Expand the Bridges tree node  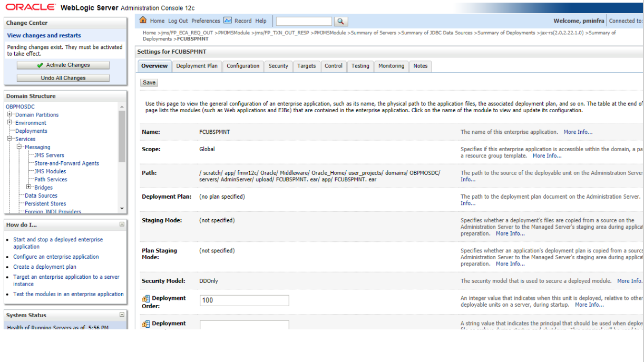click(x=29, y=187)
